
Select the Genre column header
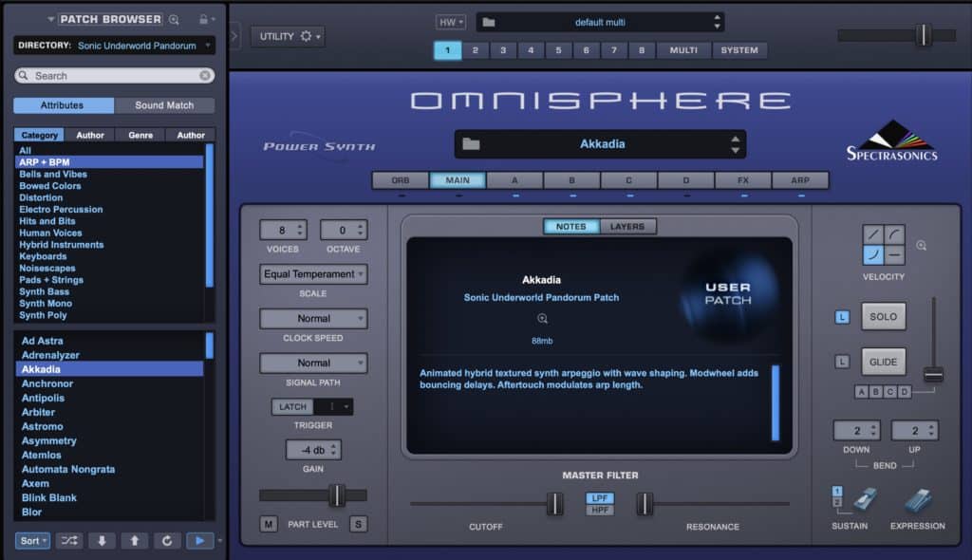[140, 135]
